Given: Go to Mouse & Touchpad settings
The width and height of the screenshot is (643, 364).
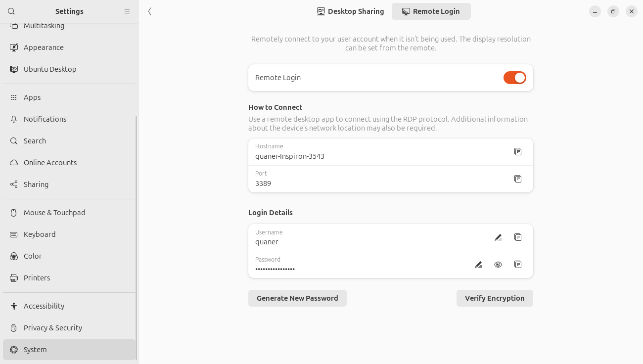Looking at the screenshot, I should coord(54,213).
